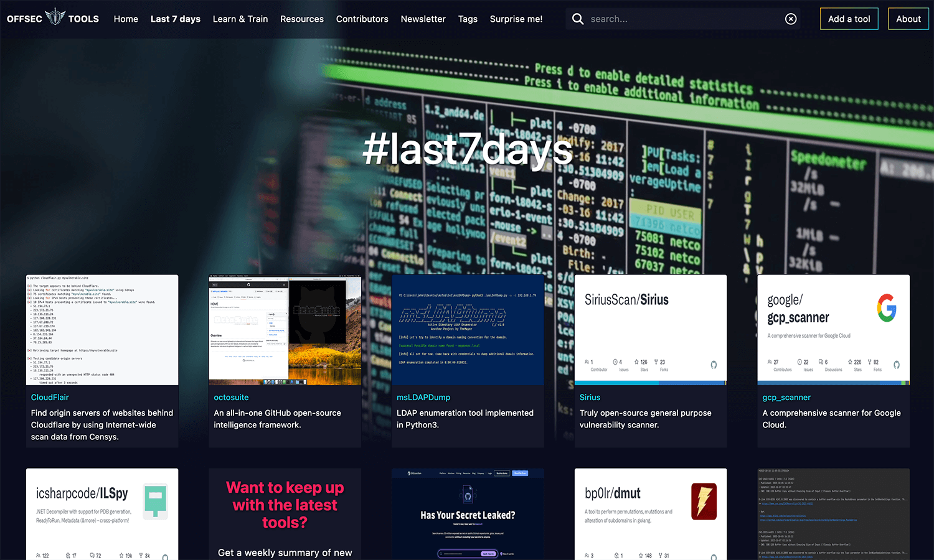This screenshot has height=560, width=934.
Task: Click the GitHub icon on gcp_scanner card
Action: point(897,365)
